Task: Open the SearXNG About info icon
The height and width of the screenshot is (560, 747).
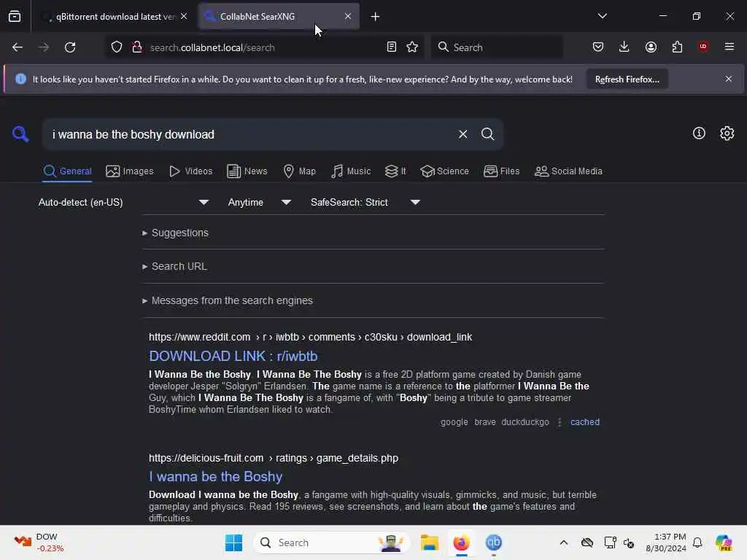Action: click(x=699, y=133)
